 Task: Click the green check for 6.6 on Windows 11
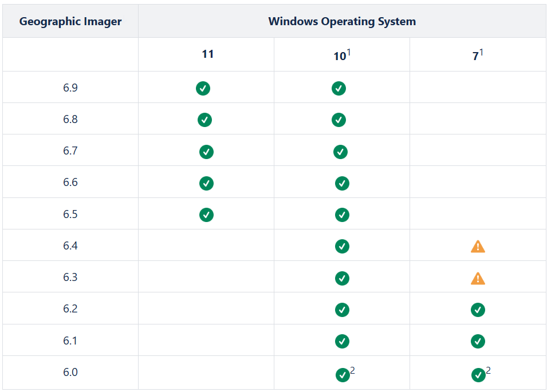[207, 183]
